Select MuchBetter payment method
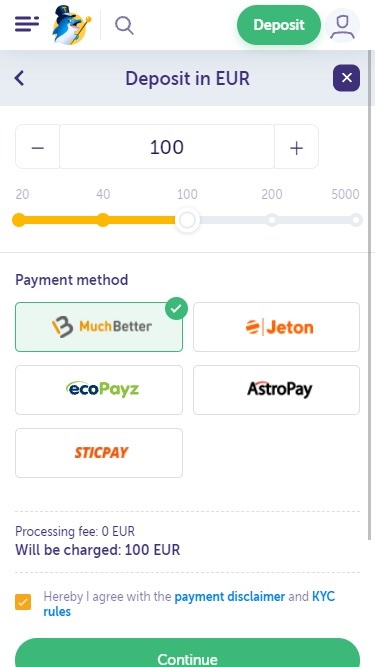This screenshot has height=667, width=375. click(x=99, y=327)
